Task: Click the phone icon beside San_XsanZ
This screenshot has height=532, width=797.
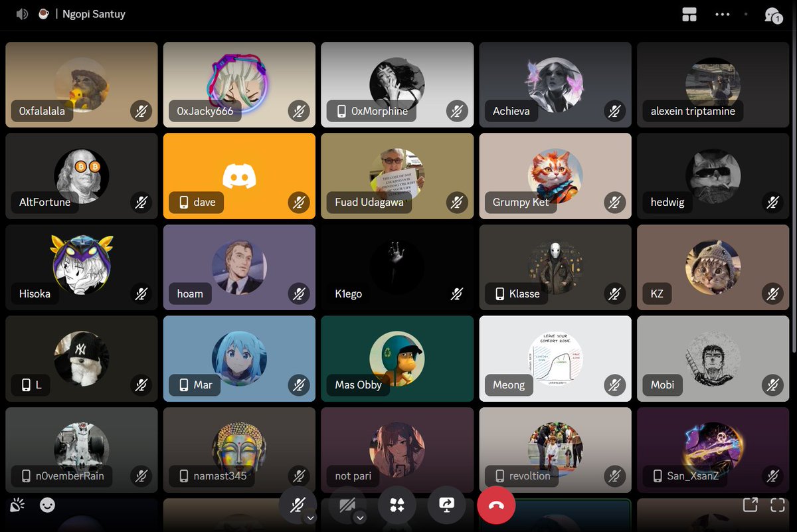Action: 658,476
